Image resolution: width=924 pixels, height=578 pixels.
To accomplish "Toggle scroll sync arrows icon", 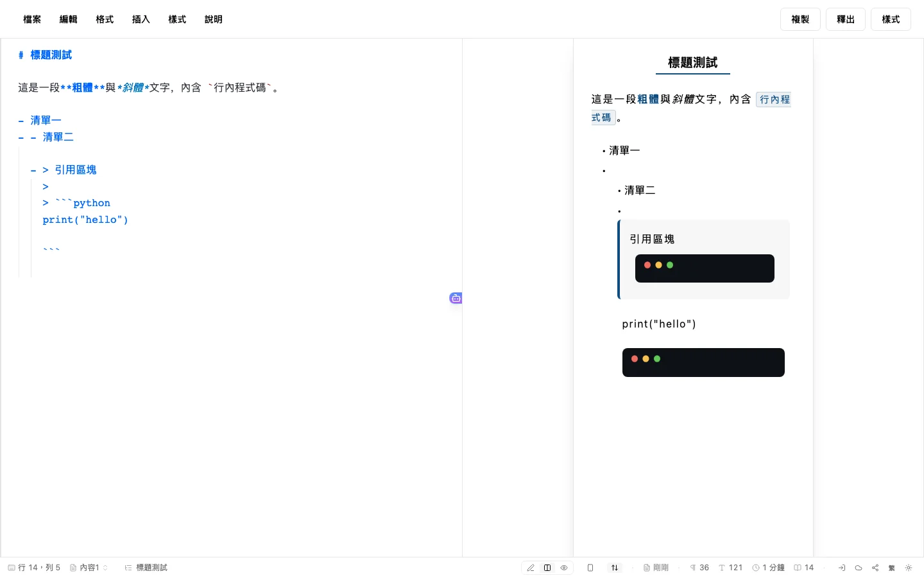I will (615, 568).
